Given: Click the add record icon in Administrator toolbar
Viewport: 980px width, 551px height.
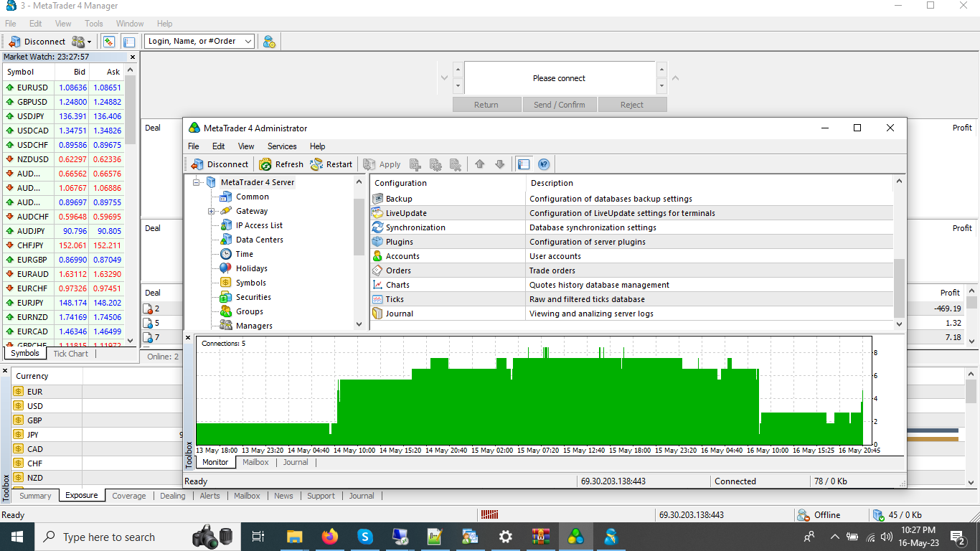Looking at the screenshot, I should coord(415,164).
